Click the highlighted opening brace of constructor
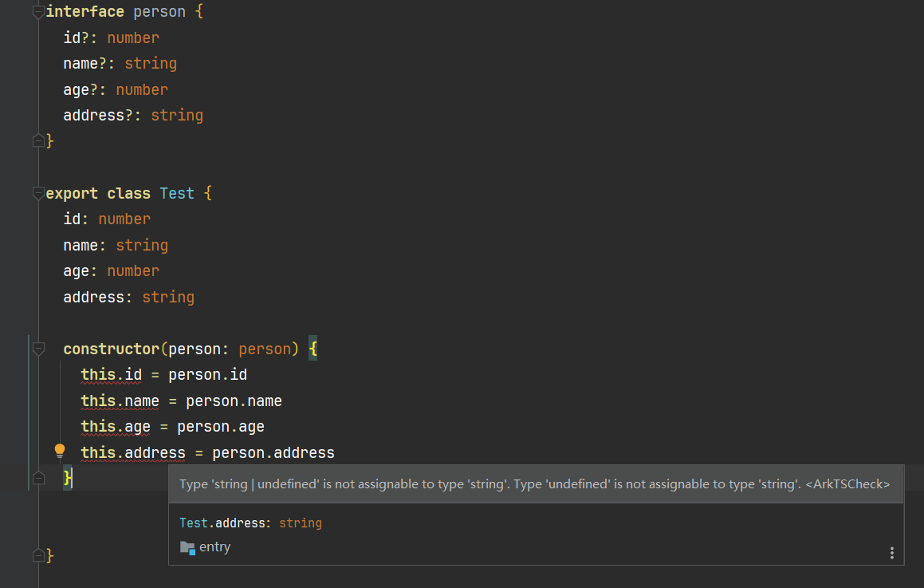 pyautogui.click(x=313, y=349)
